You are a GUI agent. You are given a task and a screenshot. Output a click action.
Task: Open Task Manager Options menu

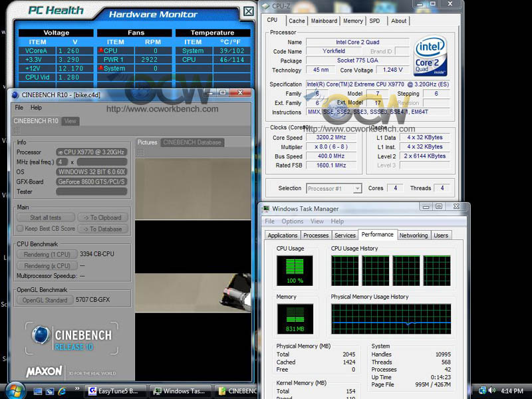pos(292,221)
